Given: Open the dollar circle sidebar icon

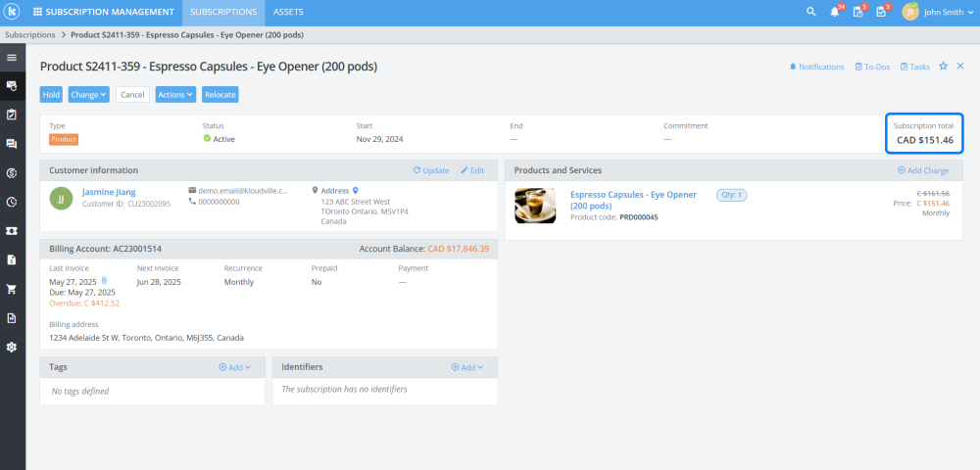Looking at the screenshot, I should click(x=12, y=173).
